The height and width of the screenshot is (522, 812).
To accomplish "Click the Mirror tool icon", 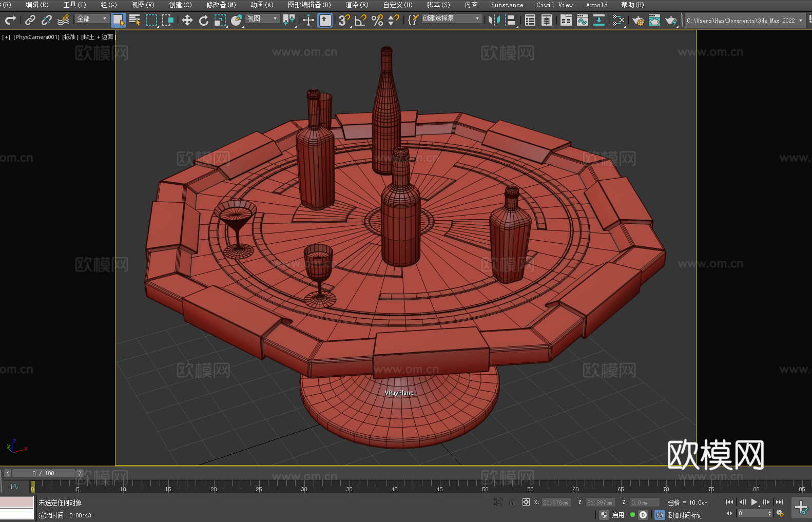I will pyautogui.click(x=494, y=20).
